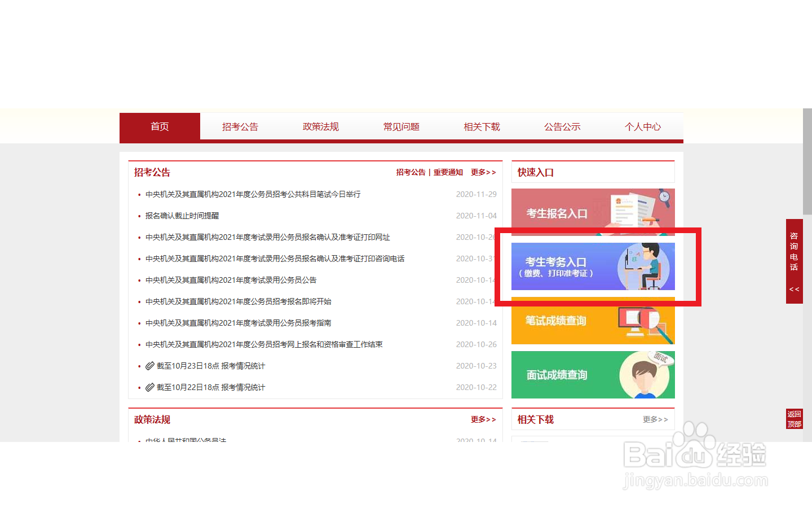
Task: Open the 截至10月23日18点 报考情况统计 link
Action: 211,366
